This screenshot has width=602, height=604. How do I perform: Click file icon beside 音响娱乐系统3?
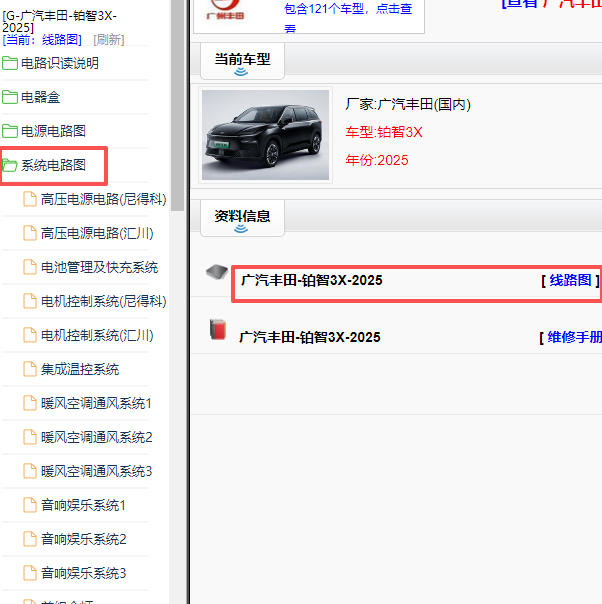[30, 573]
